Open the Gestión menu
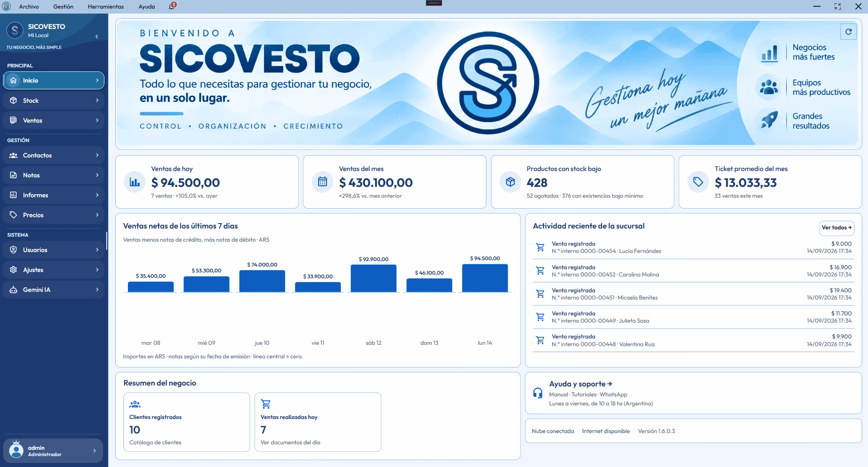868x467 pixels. [x=63, y=6]
